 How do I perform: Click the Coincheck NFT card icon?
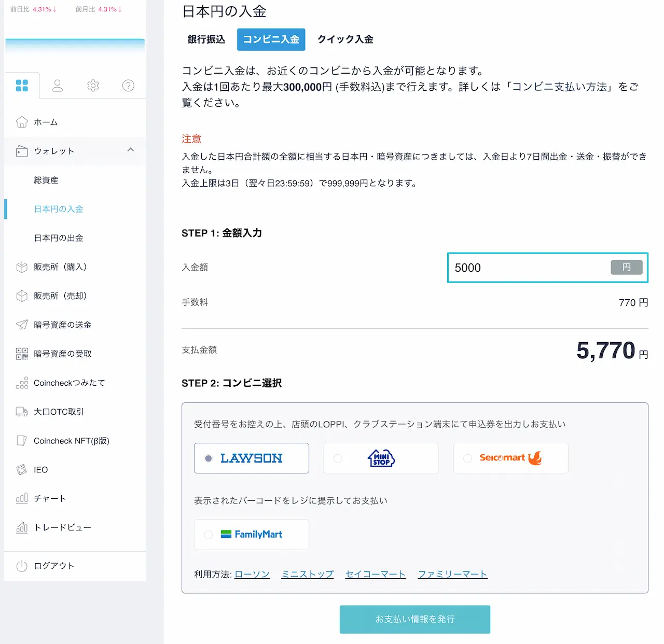(22, 441)
